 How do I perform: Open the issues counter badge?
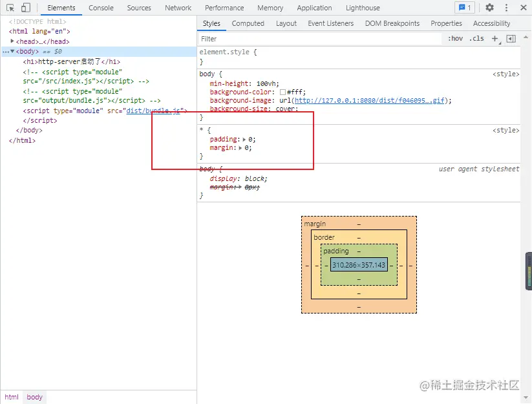point(465,8)
